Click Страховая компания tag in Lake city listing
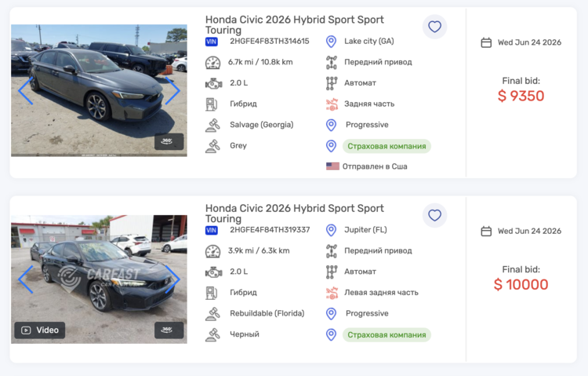 point(387,146)
